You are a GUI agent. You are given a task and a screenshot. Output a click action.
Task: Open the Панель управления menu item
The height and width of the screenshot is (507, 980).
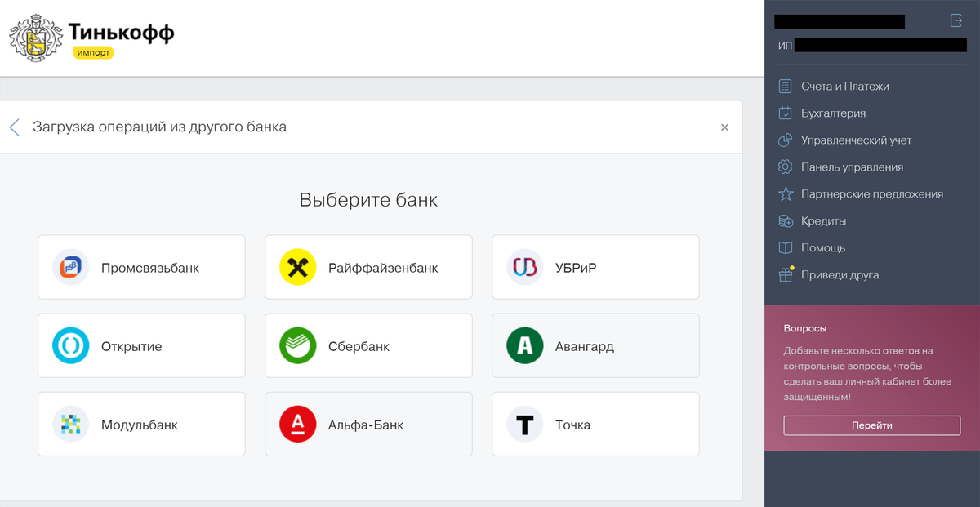(852, 167)
